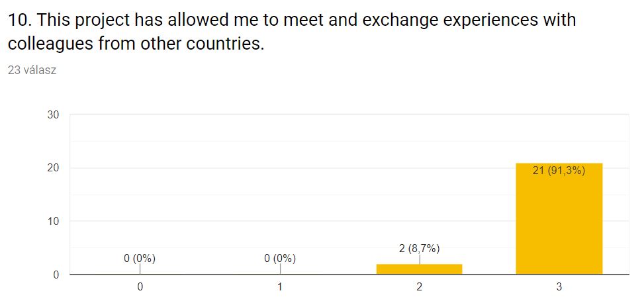Click the x-axis label 3
The height and width of the screenshot is (303, 644).
pyautogui.click(x=559, y=287)
